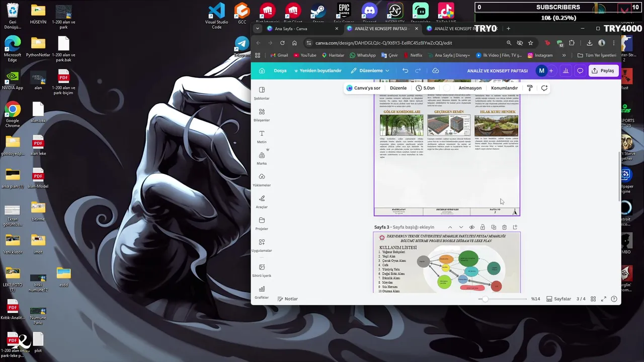
Task: Switch to the Ana Sayfa - Canva tab
Action: click(302, 29)
